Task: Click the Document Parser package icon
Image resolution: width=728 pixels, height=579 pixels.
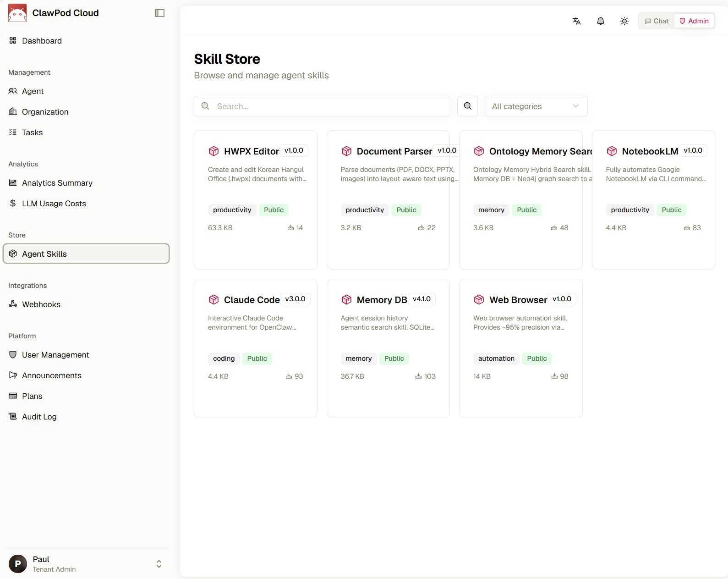Action: coord(346,151)
